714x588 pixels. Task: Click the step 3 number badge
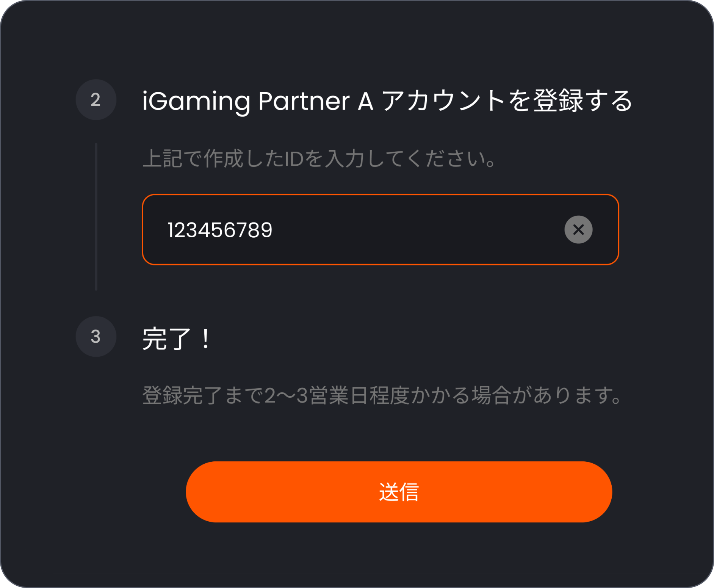point(96,336)
